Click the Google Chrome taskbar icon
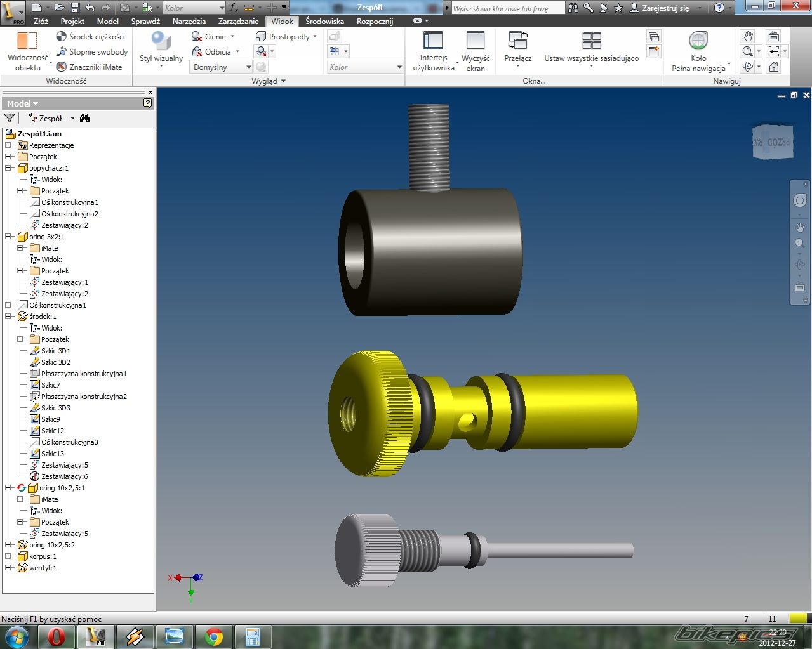812x649 pixels. point(214,636)
